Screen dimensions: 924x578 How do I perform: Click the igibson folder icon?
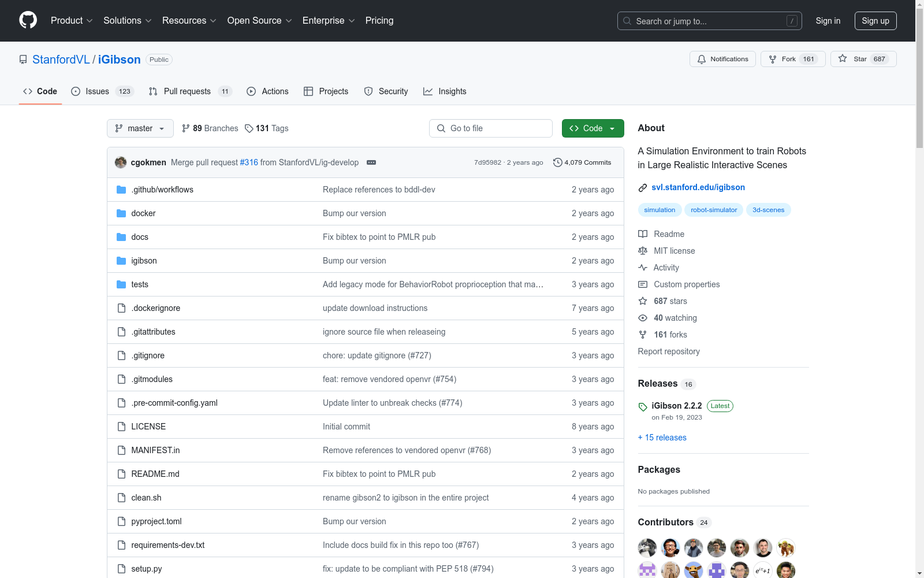click(121, 261)
